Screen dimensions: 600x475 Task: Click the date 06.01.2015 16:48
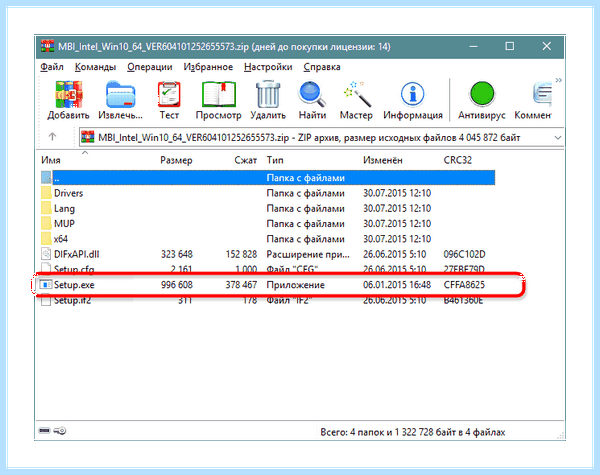(397, 285)
